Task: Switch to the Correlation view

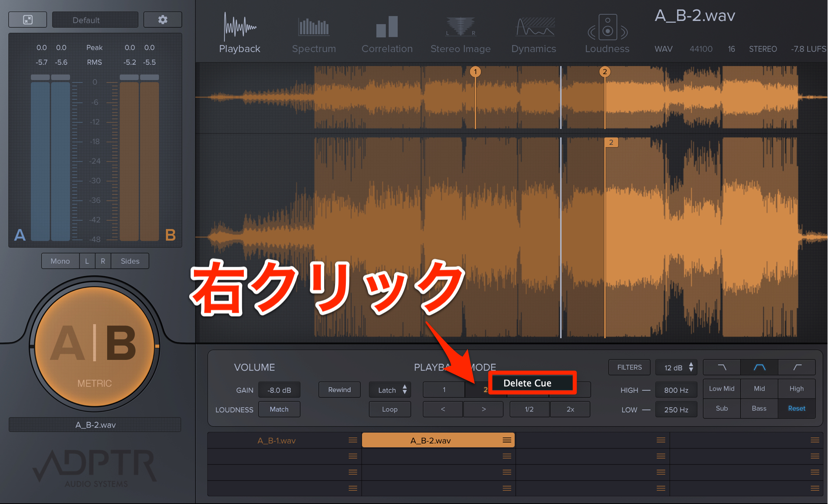Action: [387, 35]
